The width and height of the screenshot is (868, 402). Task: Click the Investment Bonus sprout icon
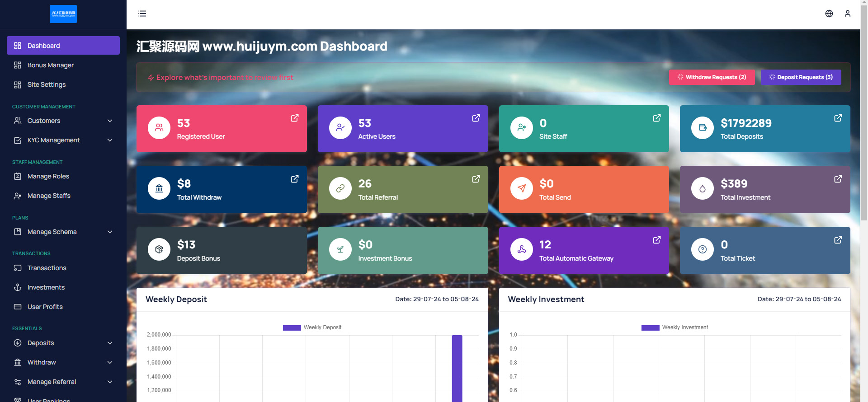tap(340, 249)
